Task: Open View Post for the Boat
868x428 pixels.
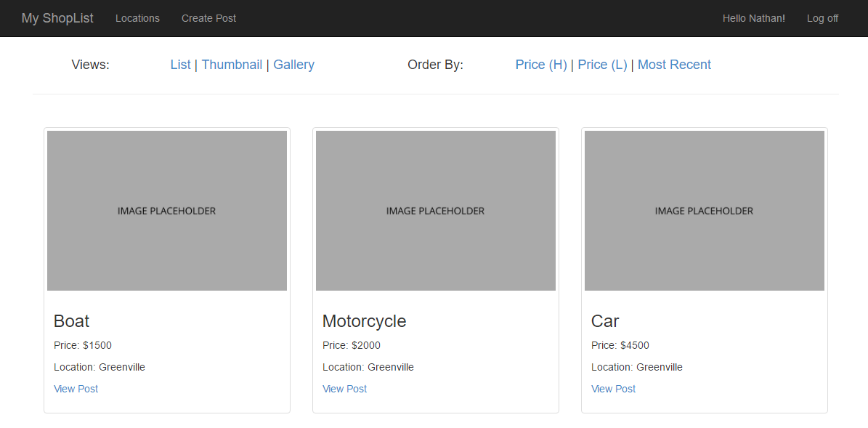Action: [76, 389]
